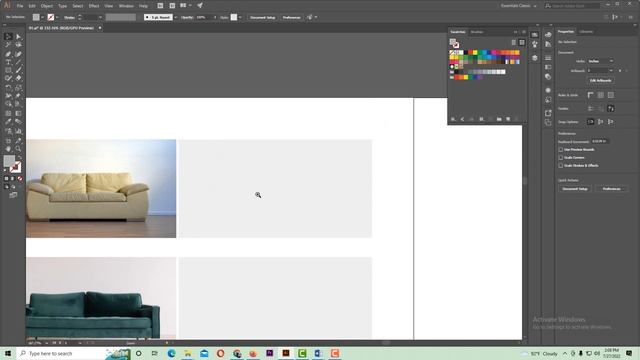Open the Help menu
This screenshot has width=640, height=360.
(143, 6)
